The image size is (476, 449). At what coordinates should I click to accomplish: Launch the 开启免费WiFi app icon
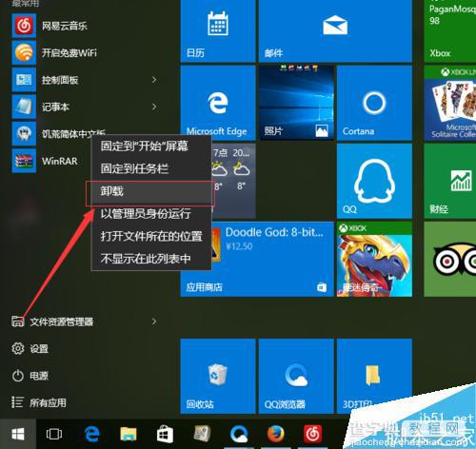pos(24,52)
